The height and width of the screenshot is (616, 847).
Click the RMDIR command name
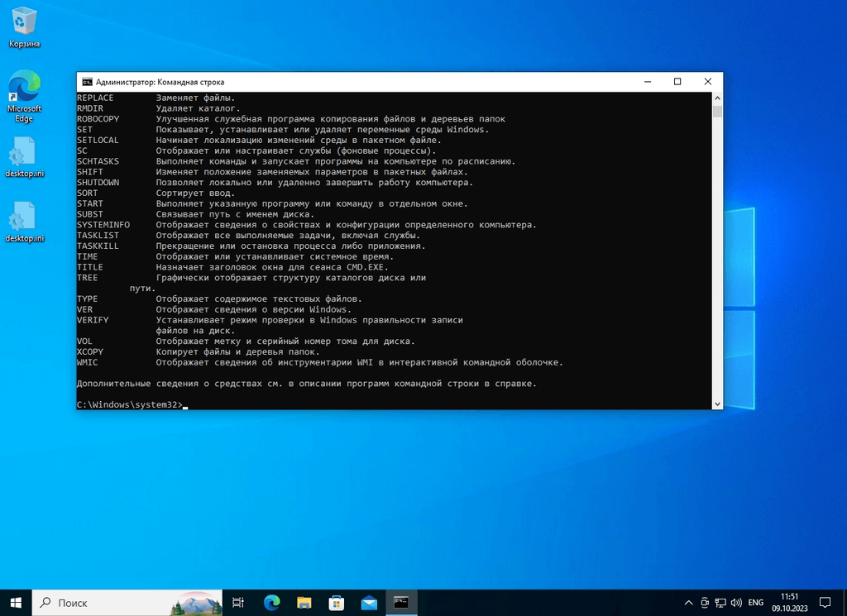pyautogui.click(x=89, y=108)
